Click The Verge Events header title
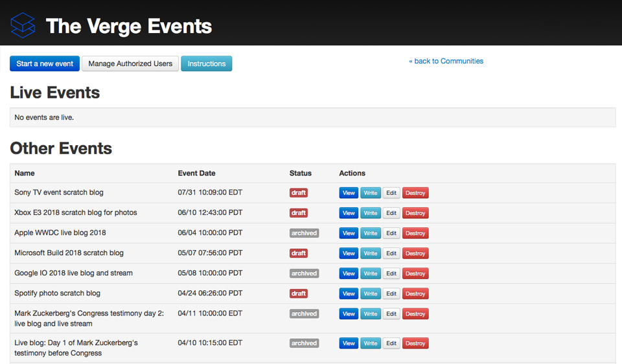The height and width of the screenshot is (364, 622). [x=129, y=26]
